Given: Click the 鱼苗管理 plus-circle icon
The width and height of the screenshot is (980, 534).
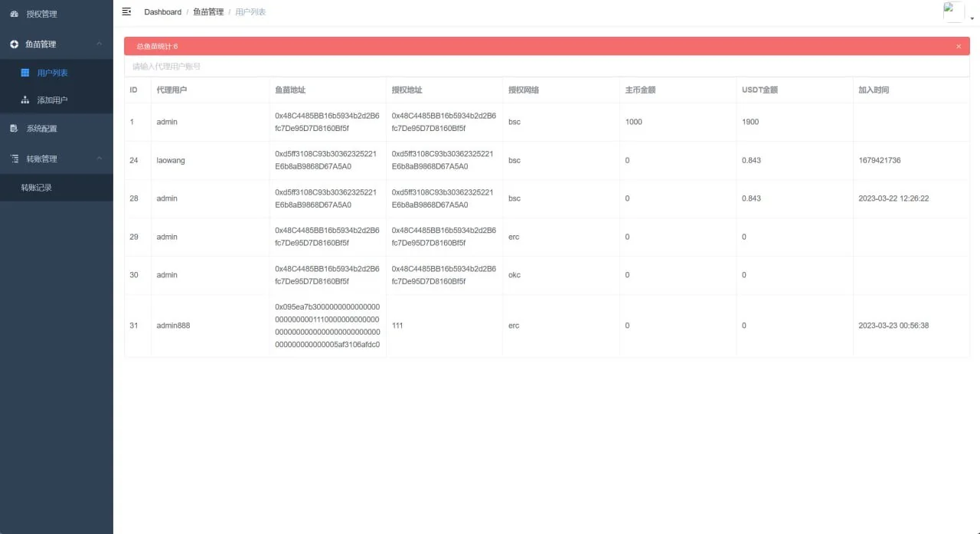Looking at the screenshot, I should point(14,44).
